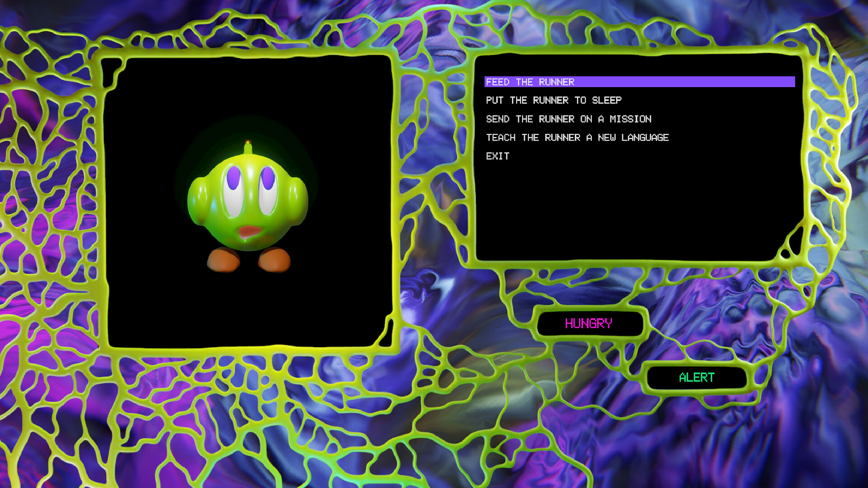Image resolution: width=868 pixels, height=488 pixels.
Task: Click the Exit menu entry
Action: pos(497,156)
